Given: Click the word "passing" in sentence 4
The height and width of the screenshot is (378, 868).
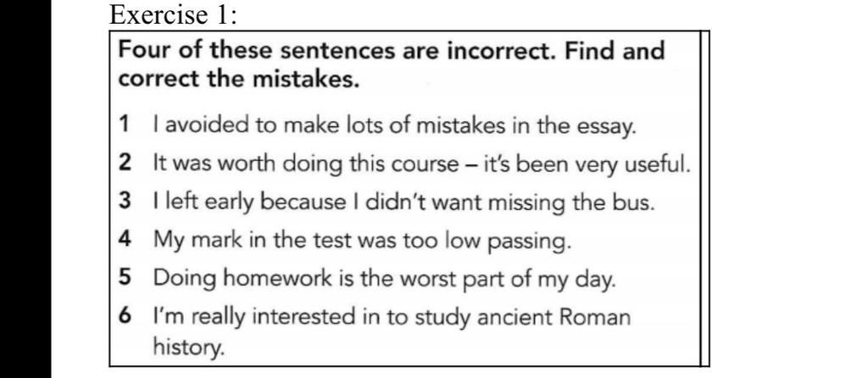Looking at the screenshot, I should tap(531, 242).
